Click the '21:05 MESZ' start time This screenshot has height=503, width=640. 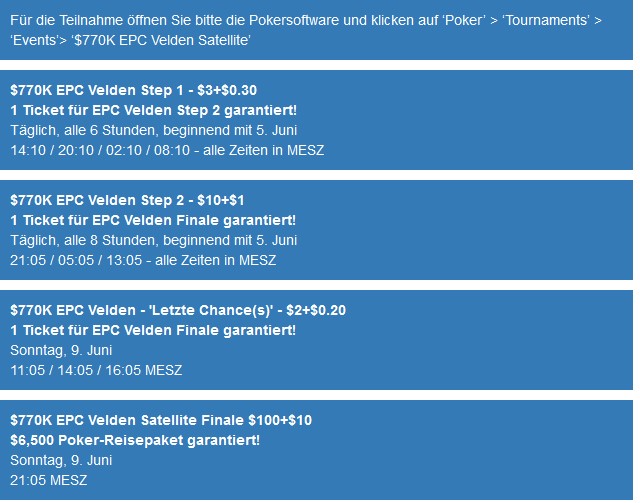coord(49,480)
